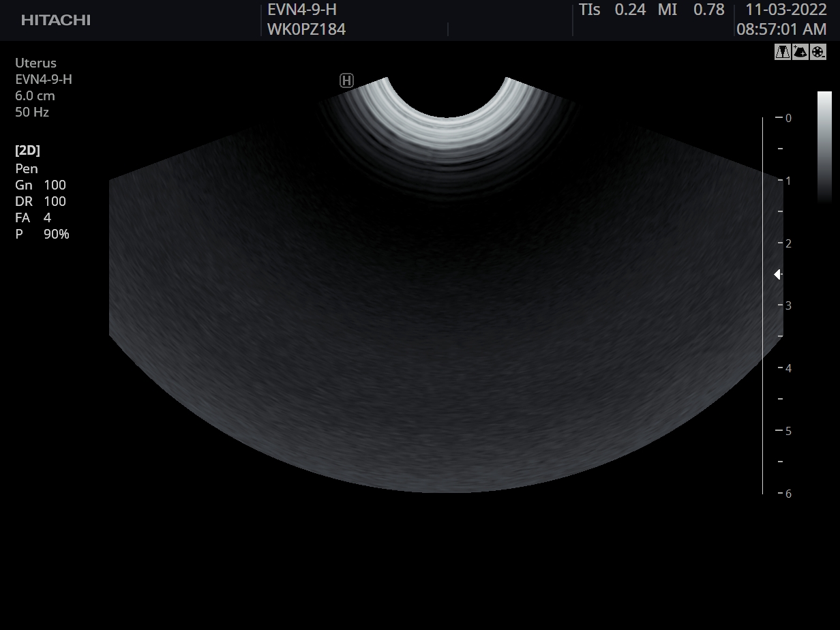Image resolution: width=840 pixels, height=630 pixels.
Task: Click the 6.0 cm depth readout
Action: pyautogui.click(x=35, y=95)
